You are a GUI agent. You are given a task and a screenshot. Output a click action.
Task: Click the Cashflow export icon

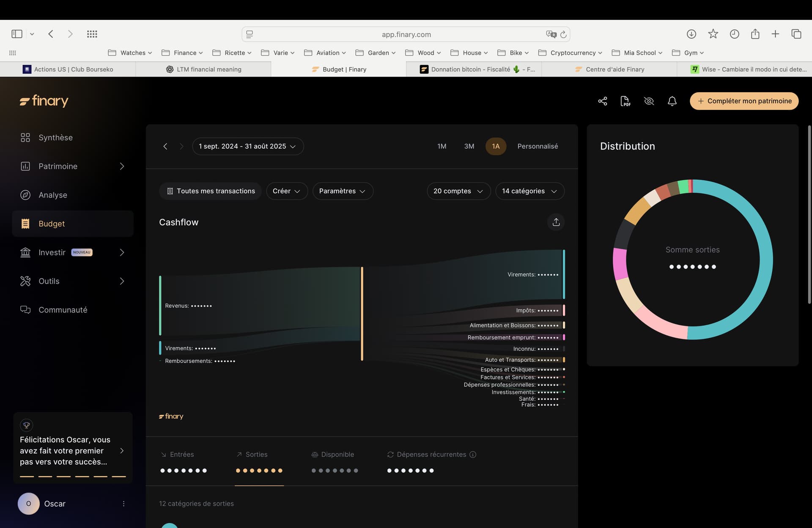tap(556, 222)
